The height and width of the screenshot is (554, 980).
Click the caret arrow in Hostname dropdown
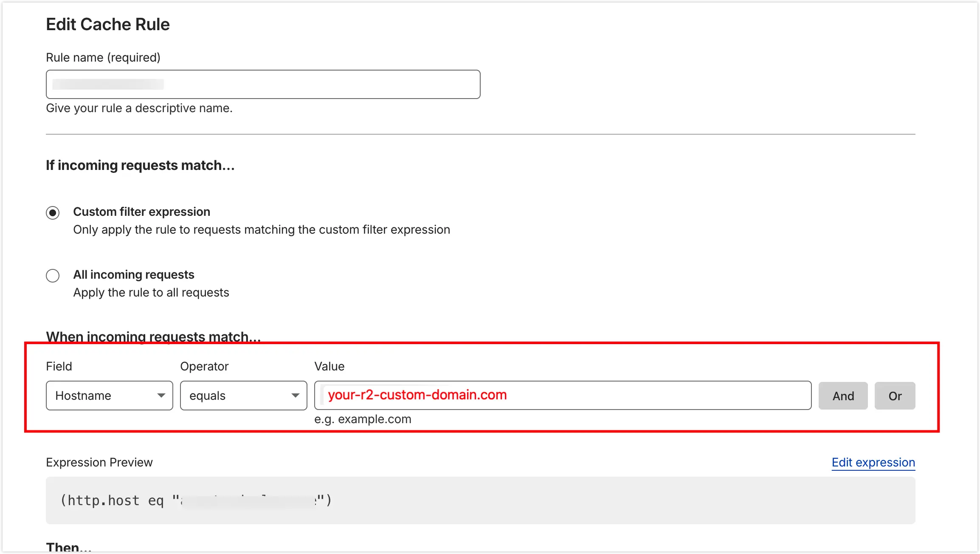[161, 396]
